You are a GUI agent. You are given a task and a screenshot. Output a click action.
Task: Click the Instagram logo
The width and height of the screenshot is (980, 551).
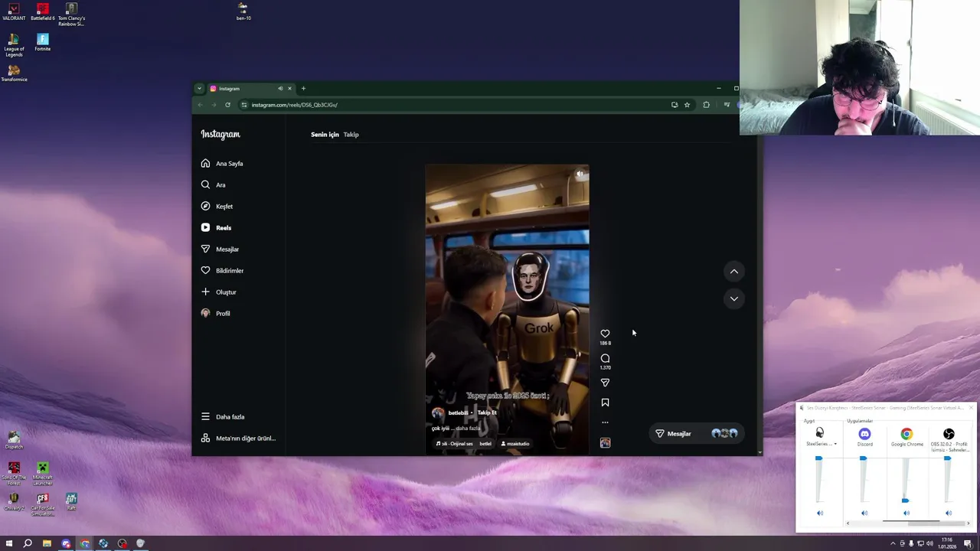[x=220, y=134]
